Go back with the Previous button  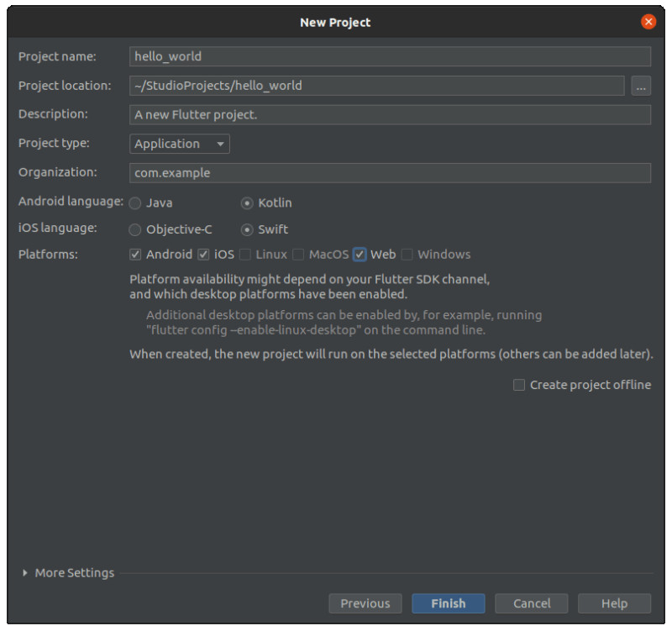coord(365,603)
